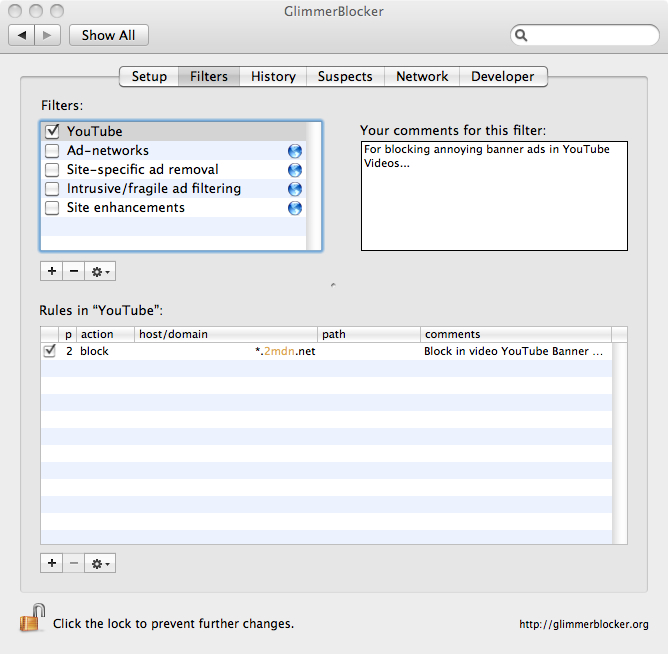Enable the Site enhancements filter

[x=52, y=207]
